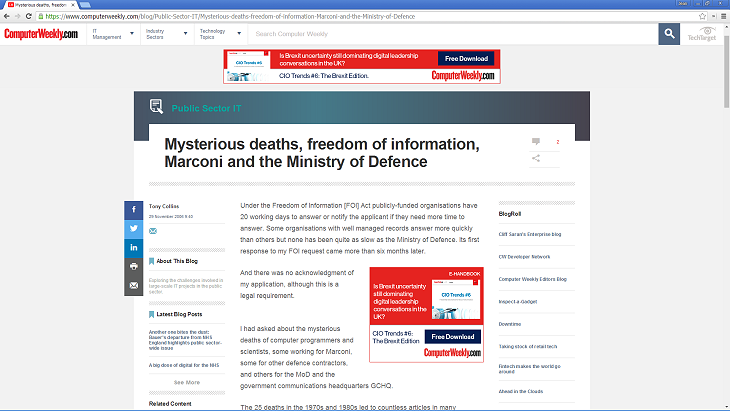730x411 pixels.
Task: Open Taking stock of retail tech link
Action: click(527, 346)
